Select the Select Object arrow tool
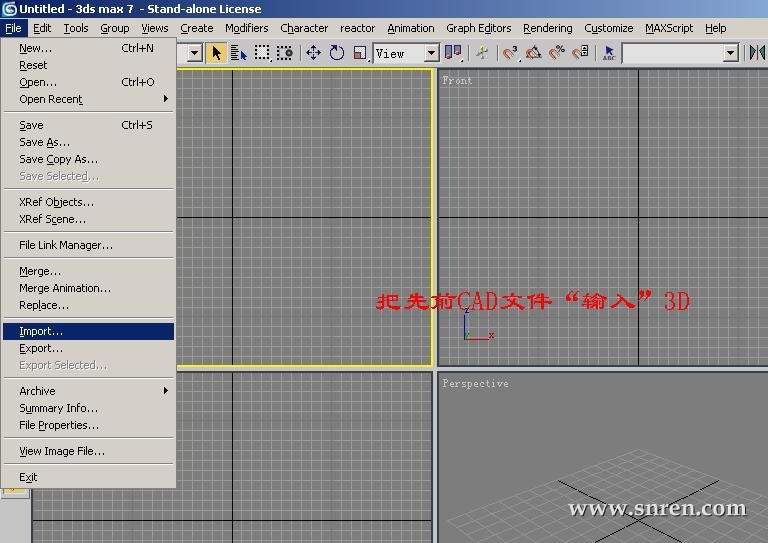768x543 pixels. 216,53
